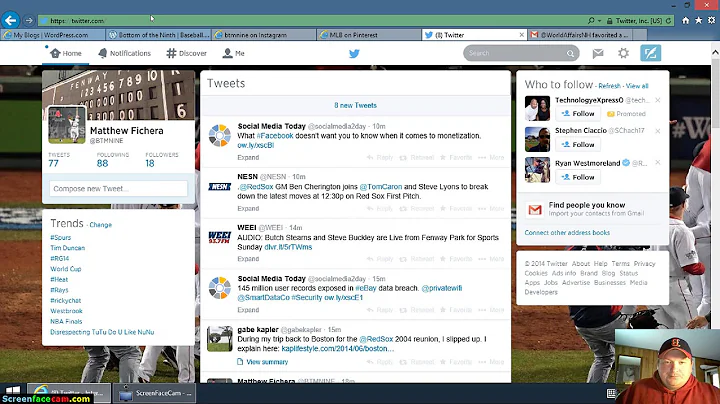
Task: Expand the eBay data breach tweet
Action: (248, 310)
